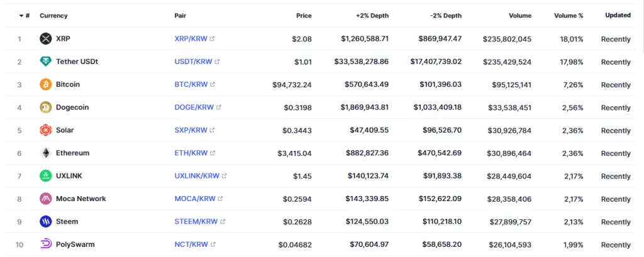Click the Bitcoin orange logo icon
The image size is (644, 257).
click(x=45, y=84)
